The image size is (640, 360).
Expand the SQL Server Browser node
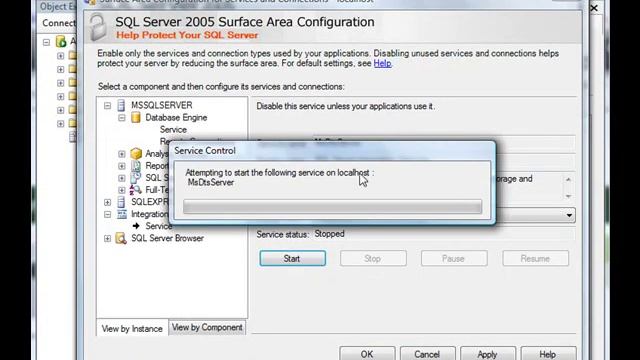click(107, 238)
